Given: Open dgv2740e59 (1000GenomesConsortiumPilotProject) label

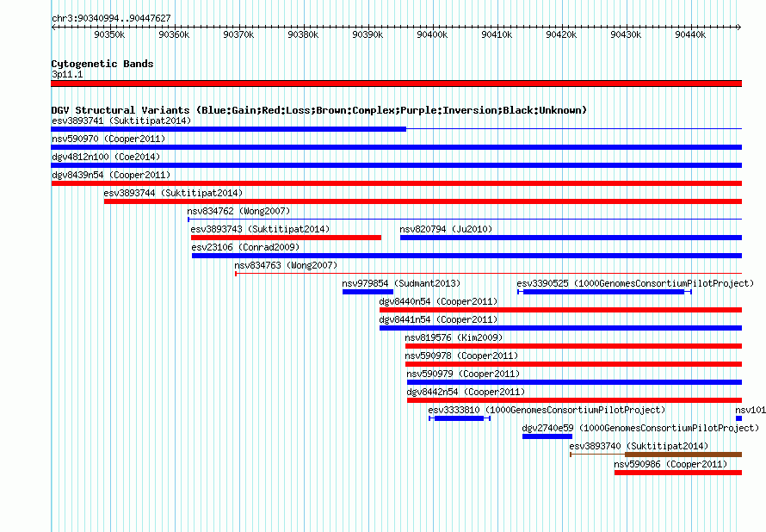Looking at the screenshot, I should point(640,428).
